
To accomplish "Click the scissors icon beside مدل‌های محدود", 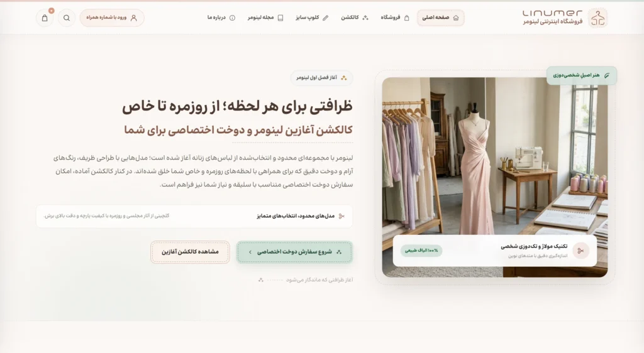I will (x=341, y=216).
